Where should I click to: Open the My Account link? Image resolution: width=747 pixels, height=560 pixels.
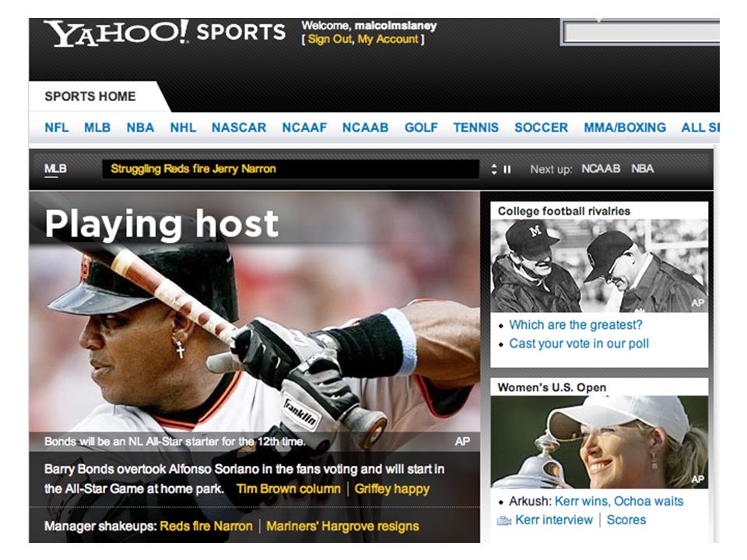pyautogui.click(x=388, y=39)
